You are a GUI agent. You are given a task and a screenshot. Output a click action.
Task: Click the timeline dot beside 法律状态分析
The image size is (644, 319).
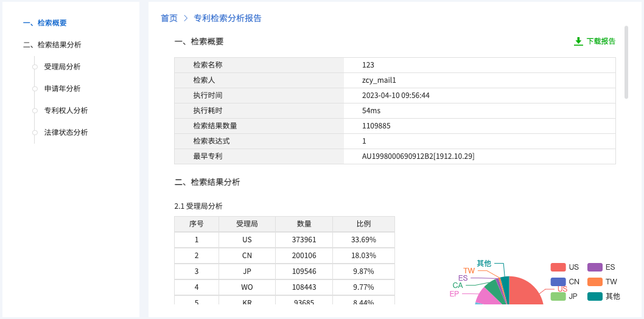(35, 133)
